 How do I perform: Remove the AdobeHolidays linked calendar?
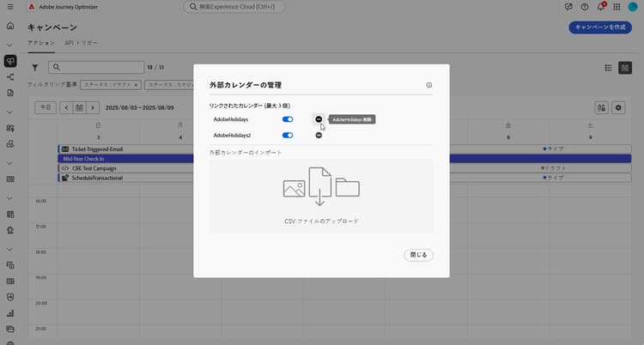click(319, 119)
